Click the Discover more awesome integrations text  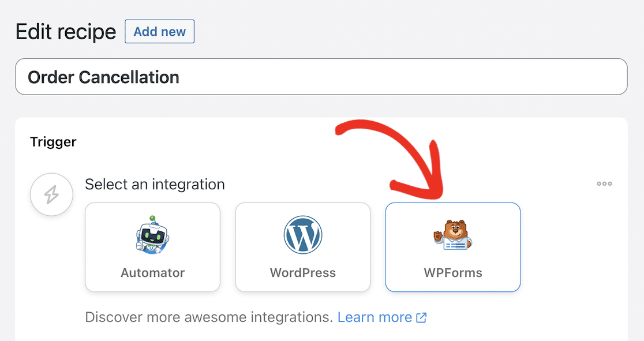[x=209, y=317]
